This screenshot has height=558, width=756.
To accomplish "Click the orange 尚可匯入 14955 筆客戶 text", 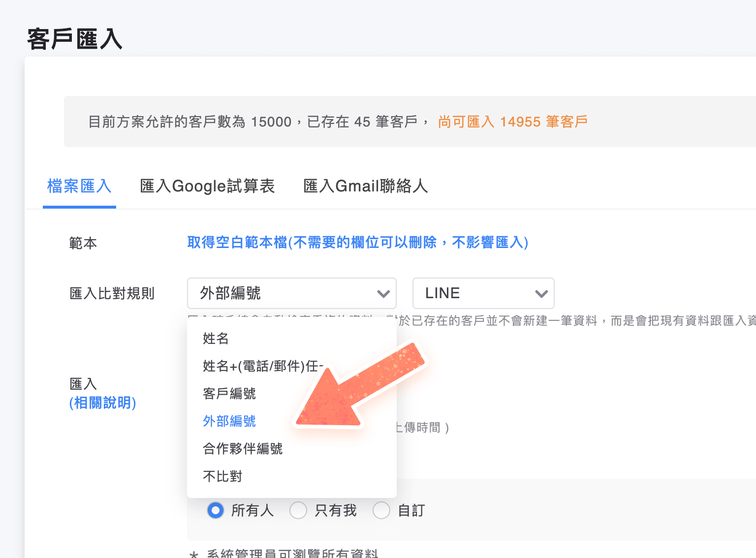I will [x=512, y=122].
